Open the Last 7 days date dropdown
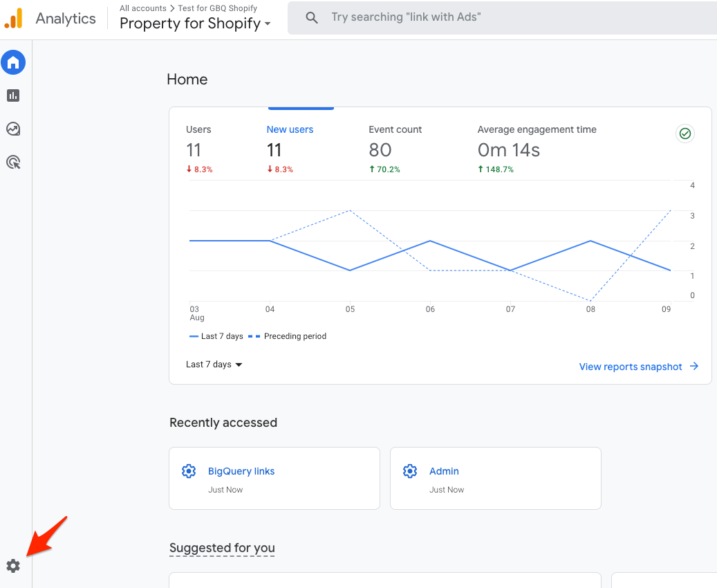 214,365
